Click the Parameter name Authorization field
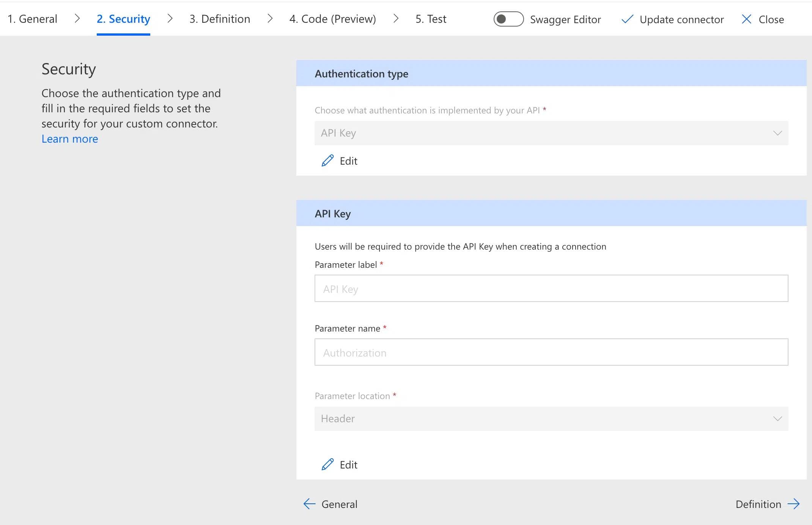812x525 pixels. 551,352
